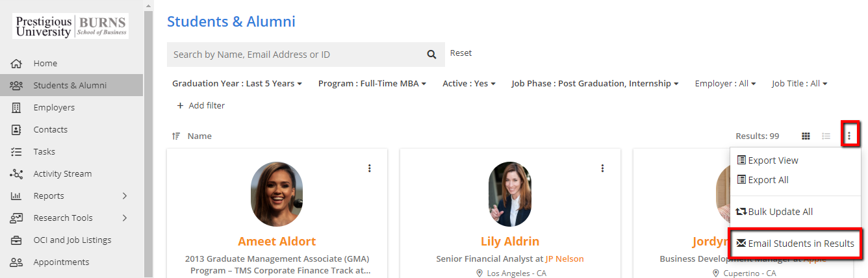The height and width of the screenshot is (278, 868).
Task: Click the Activity Stream icon
Action: pyautogui.click(x=17, y=174)
